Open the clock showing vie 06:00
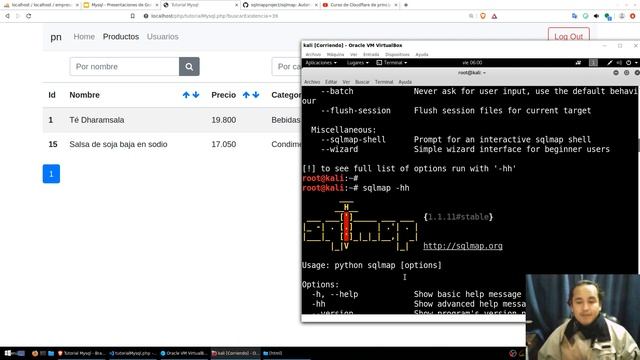Viewport: 640px width, 360px height. point(472,63)
